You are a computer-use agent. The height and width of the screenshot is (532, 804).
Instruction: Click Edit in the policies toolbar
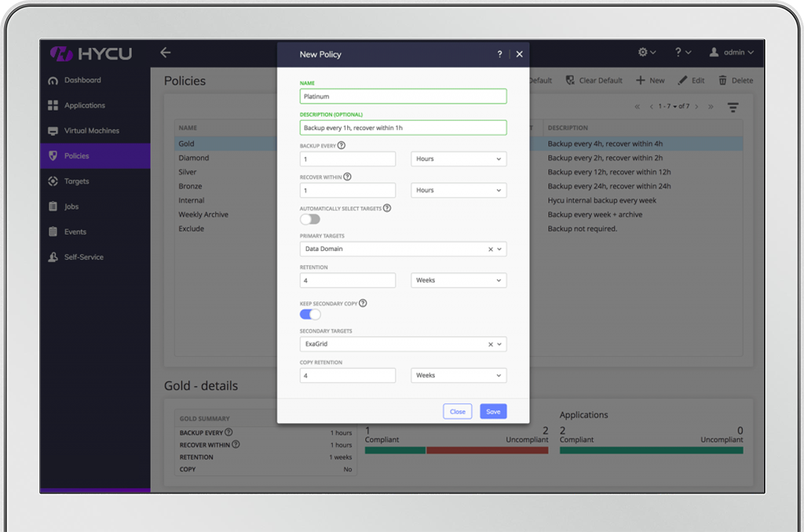(691, 81)
